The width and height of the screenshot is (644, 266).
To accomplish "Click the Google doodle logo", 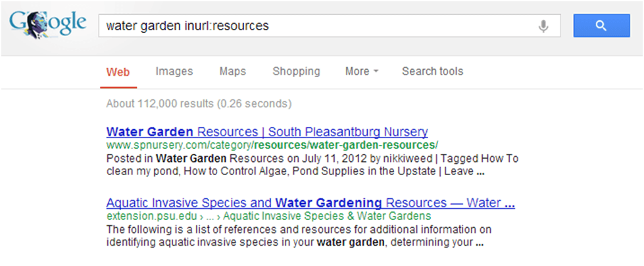I will point(47,25).
